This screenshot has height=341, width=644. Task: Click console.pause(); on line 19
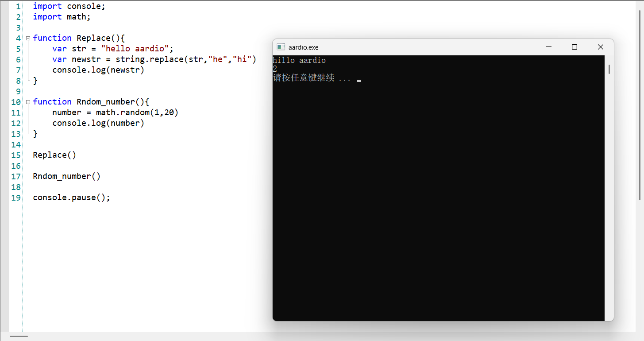71,197
